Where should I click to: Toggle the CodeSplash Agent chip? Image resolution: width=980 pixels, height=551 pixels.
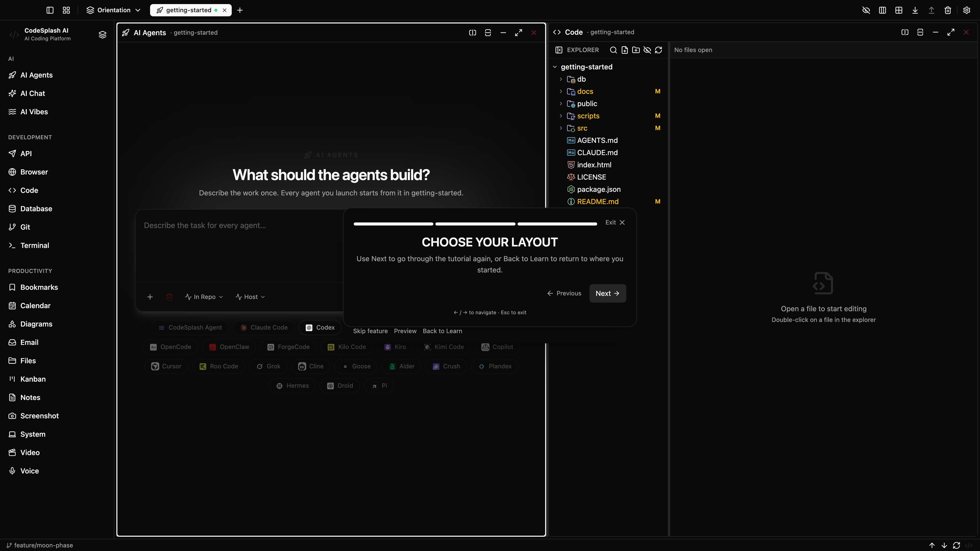190,327
